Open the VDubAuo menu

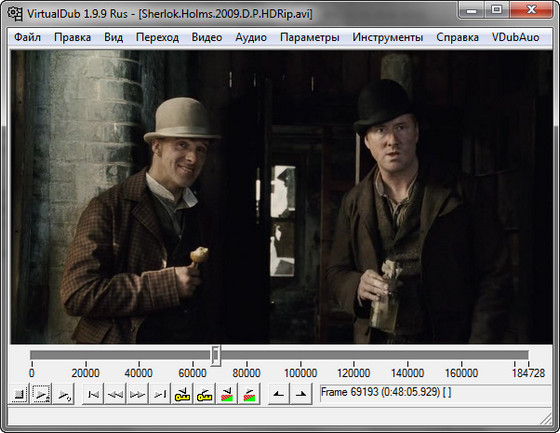coord(515,37)
